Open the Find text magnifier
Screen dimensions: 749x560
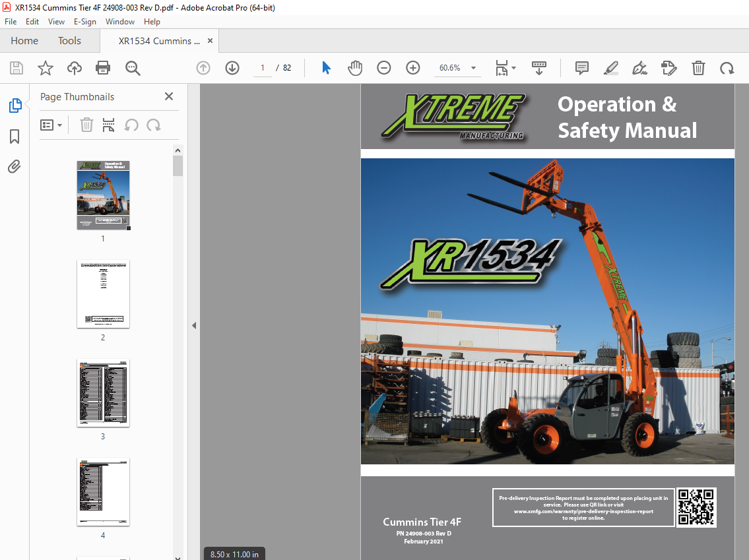click(x=133, y=68)
